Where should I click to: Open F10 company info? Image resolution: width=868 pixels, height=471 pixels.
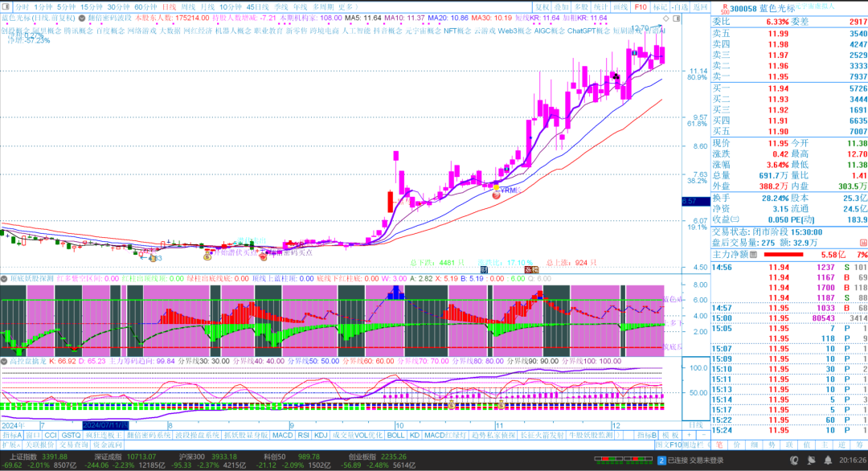point(641,7)
